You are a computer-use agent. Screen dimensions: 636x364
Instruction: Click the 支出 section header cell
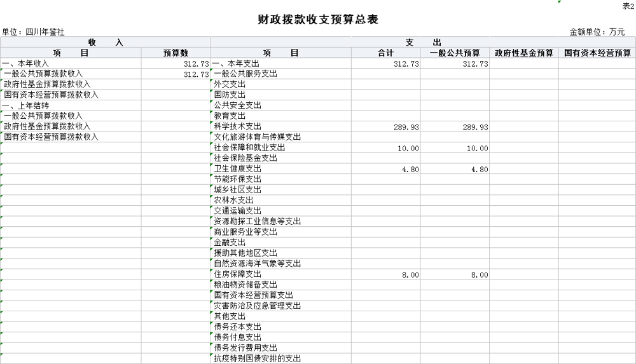click(x=422, y=42)
